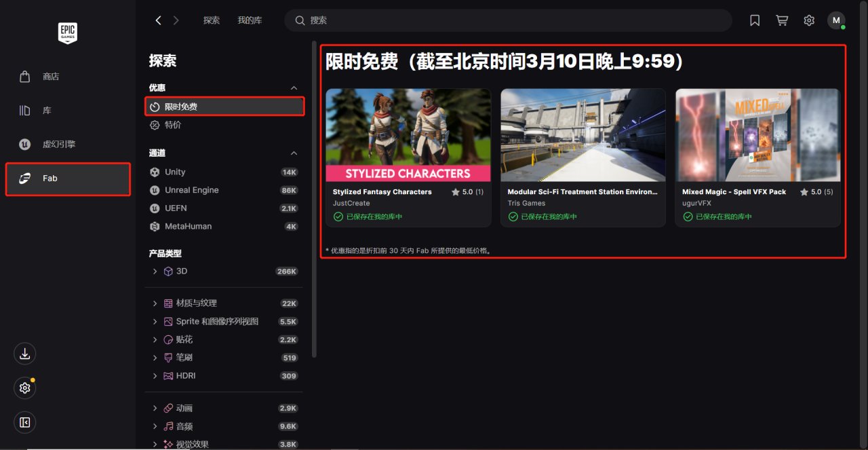
Task: Click the 动画 animation icon
Action: [x=169, y=409]
